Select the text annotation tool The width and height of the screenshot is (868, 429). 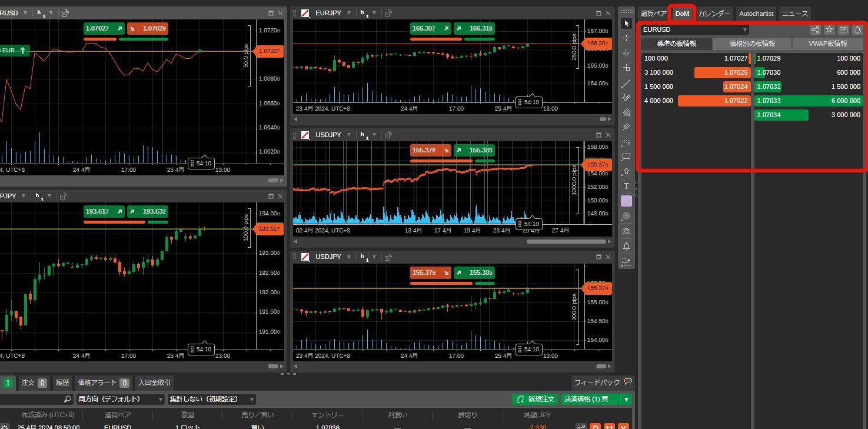click(626, 186)
